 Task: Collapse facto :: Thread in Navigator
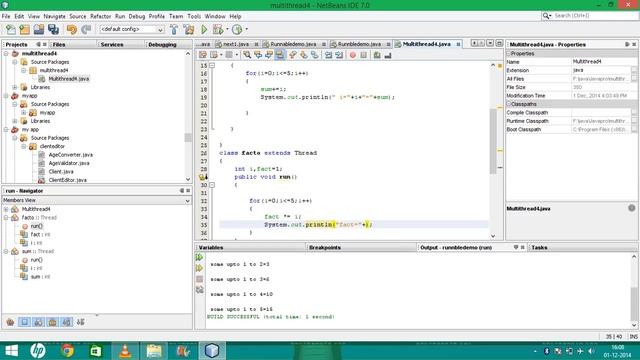point(6,218)
